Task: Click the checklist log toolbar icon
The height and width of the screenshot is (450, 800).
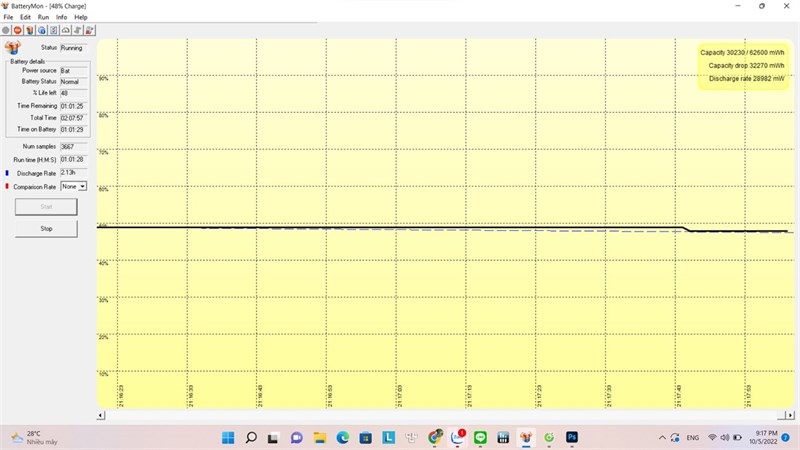Action: [54, 31]
